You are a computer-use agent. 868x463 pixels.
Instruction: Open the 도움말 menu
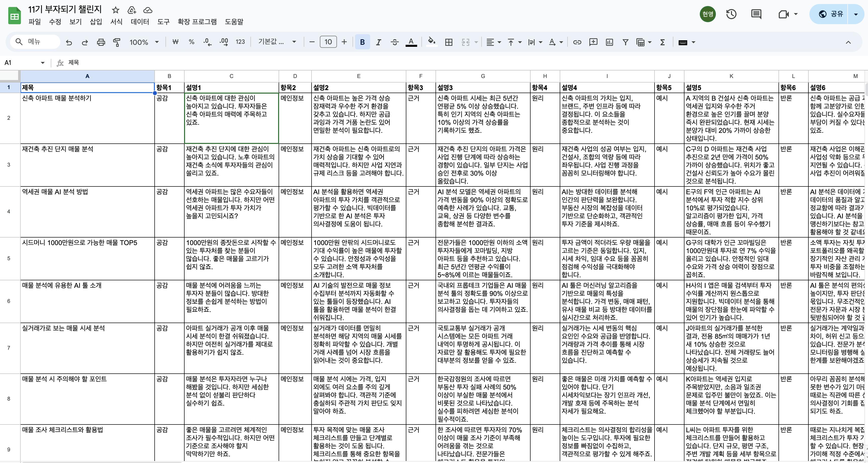point(234,22)
